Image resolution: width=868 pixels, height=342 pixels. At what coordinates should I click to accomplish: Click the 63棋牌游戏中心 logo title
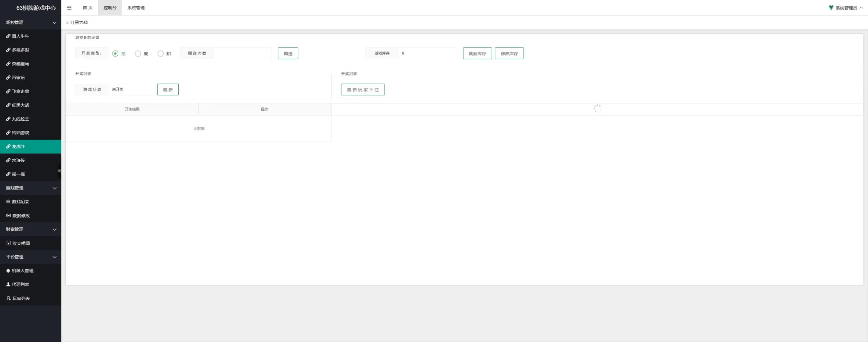click(x=36, y=8)
